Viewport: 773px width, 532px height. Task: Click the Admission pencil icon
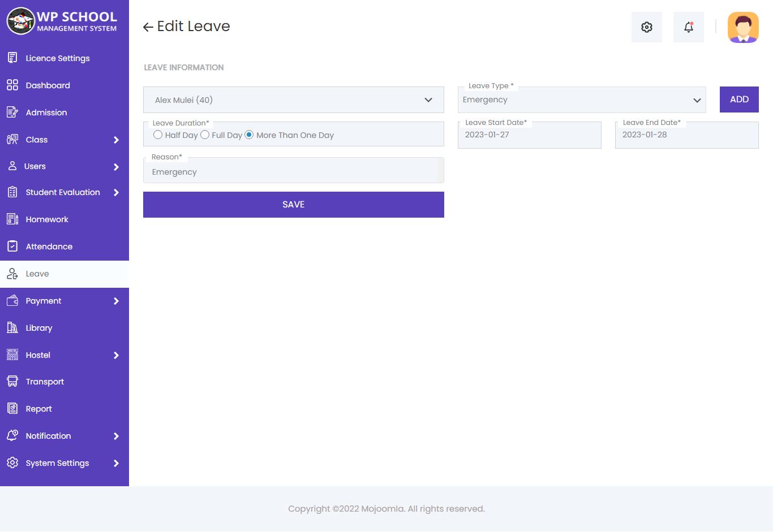[x=12, y=112]
